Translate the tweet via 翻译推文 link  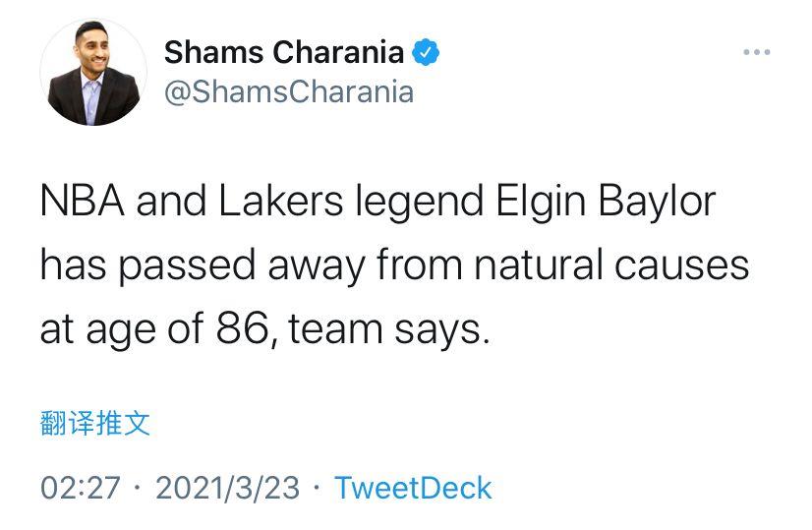point(95,423)
